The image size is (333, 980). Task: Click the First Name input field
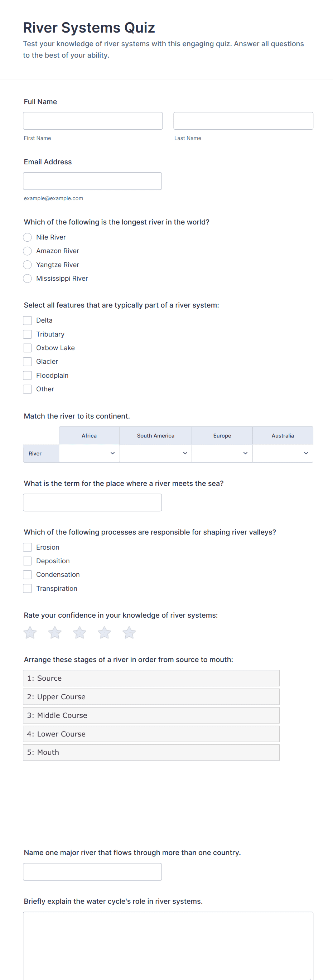click(x=93, y=121)
